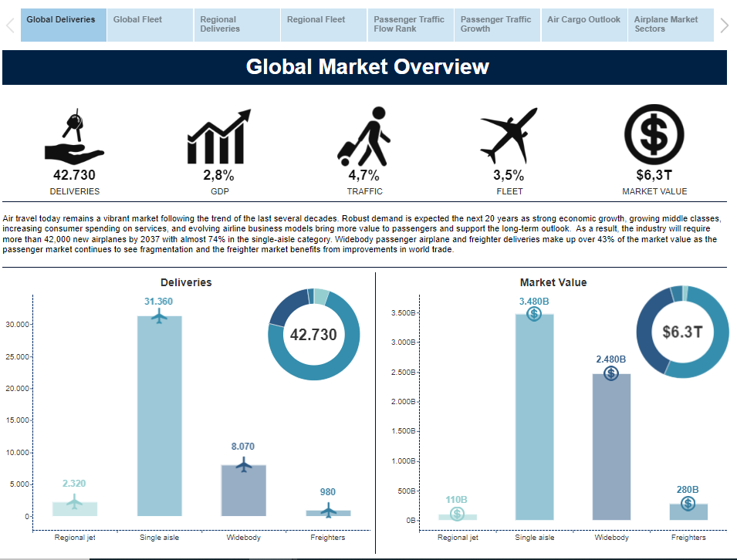Click the dollar marker on Widebody value bar

click(611, 373)
